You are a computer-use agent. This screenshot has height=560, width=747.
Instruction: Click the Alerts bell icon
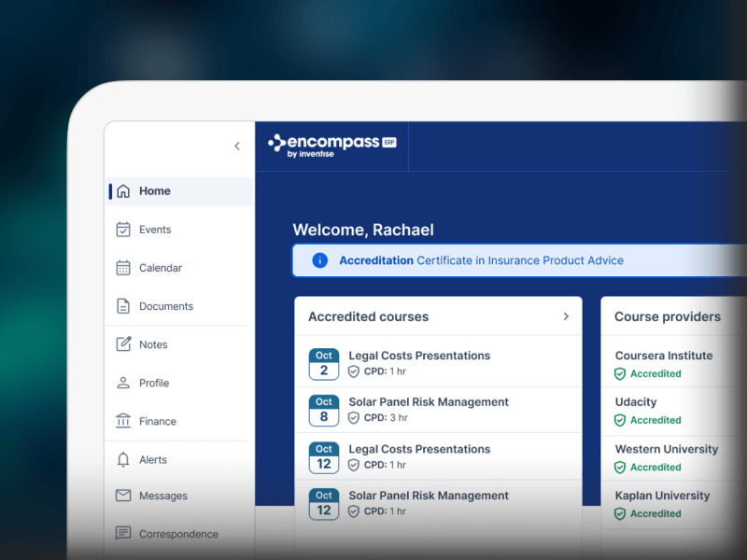coord(123,459)
